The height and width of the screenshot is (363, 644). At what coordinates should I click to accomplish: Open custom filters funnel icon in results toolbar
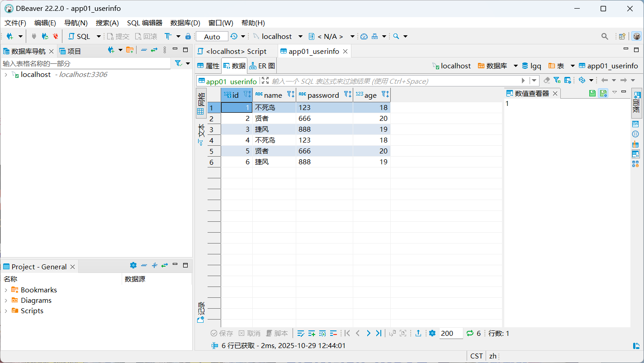(x=557, y=80)
